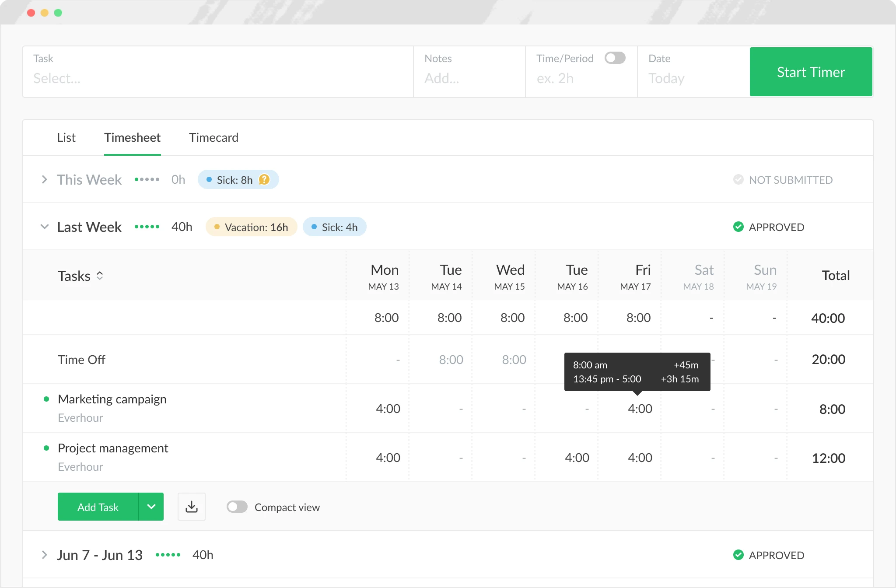
Task: Switch to the List tab
Action: (66, 137)
